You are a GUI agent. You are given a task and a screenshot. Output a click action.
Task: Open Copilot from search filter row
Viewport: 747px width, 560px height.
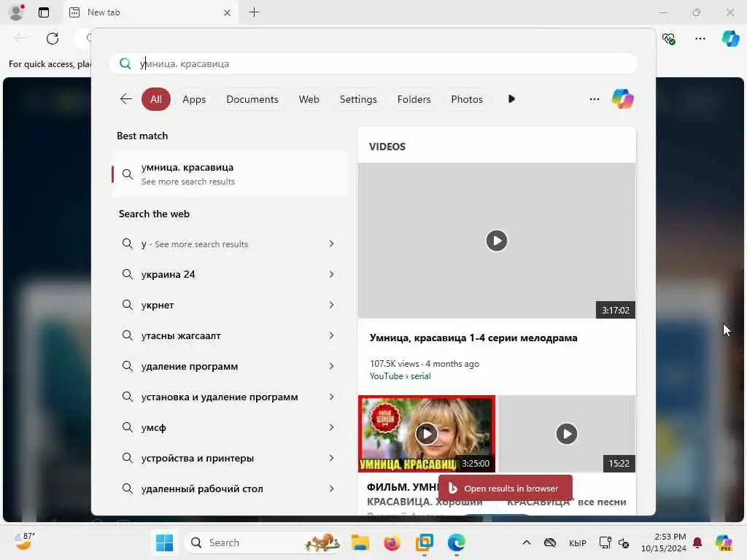point(623,99)
